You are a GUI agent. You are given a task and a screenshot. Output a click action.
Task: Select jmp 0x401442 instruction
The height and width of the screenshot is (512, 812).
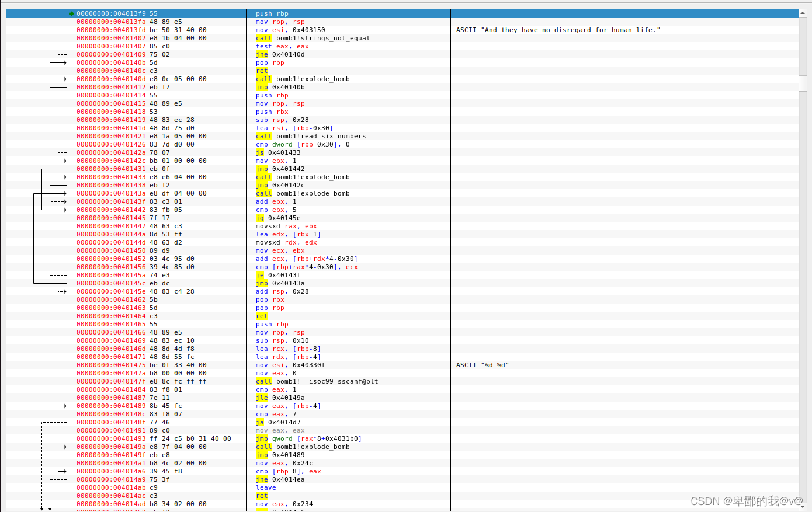[280, 169]
